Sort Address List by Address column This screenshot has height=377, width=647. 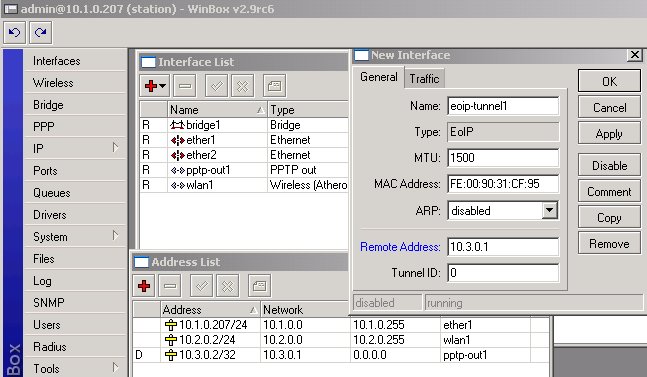click(210, 309)
